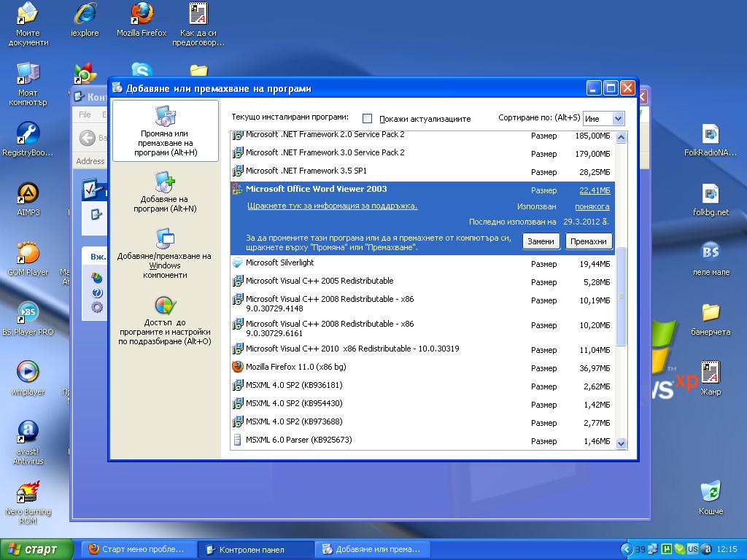Click the language indicator in the system tray

click(x=692, y=549)
